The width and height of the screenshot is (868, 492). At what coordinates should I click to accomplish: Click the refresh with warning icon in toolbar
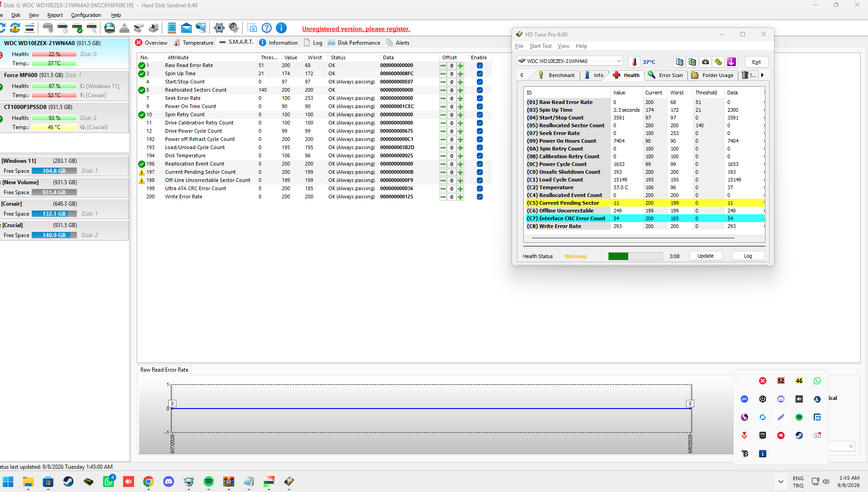click(15, 28)
